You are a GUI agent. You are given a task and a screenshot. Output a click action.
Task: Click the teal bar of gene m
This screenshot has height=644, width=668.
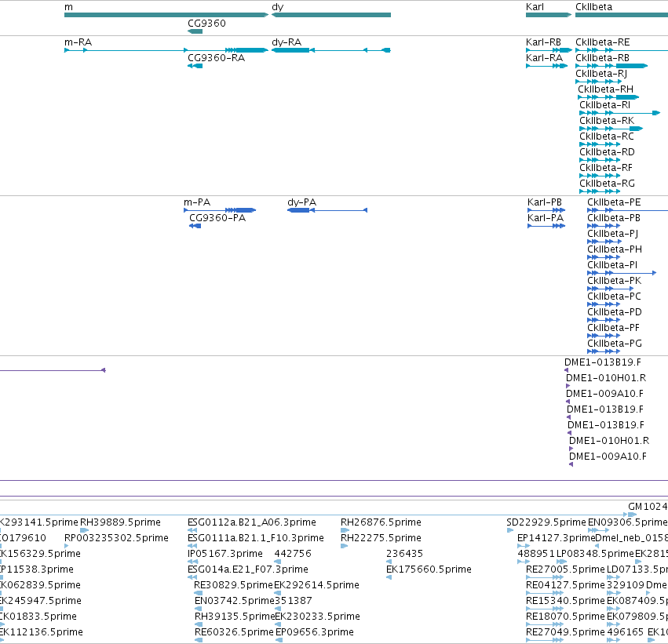pyautogui.click(x=166, y=15)
